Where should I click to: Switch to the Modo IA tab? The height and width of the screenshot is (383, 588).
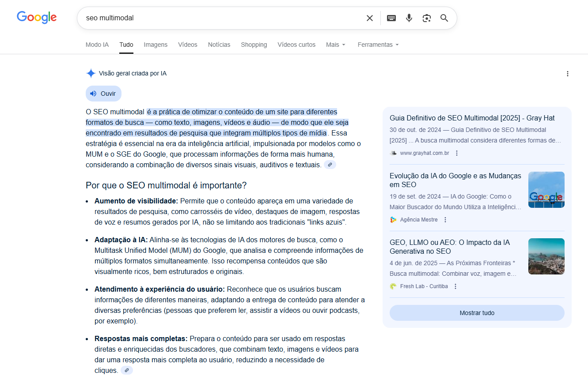pyautogui.click(x=97, y=45)
